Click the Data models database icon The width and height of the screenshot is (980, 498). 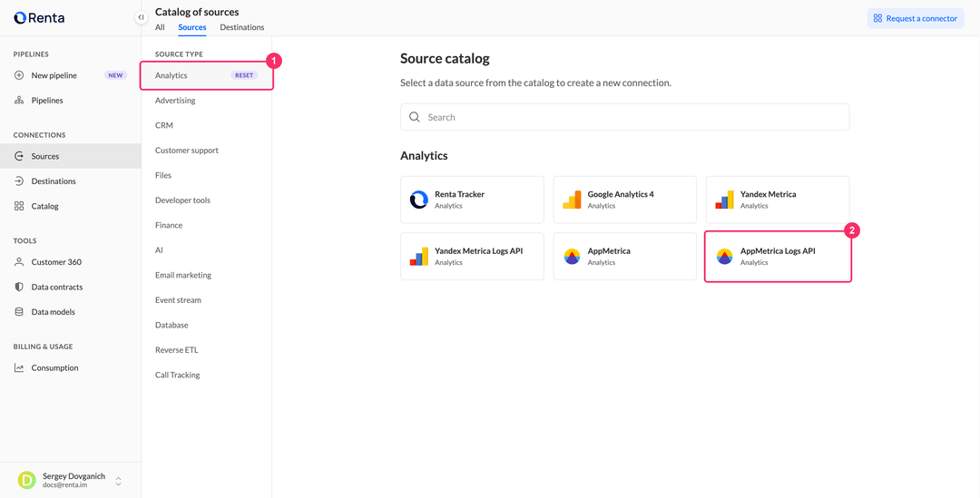click(x=19, y=312)
